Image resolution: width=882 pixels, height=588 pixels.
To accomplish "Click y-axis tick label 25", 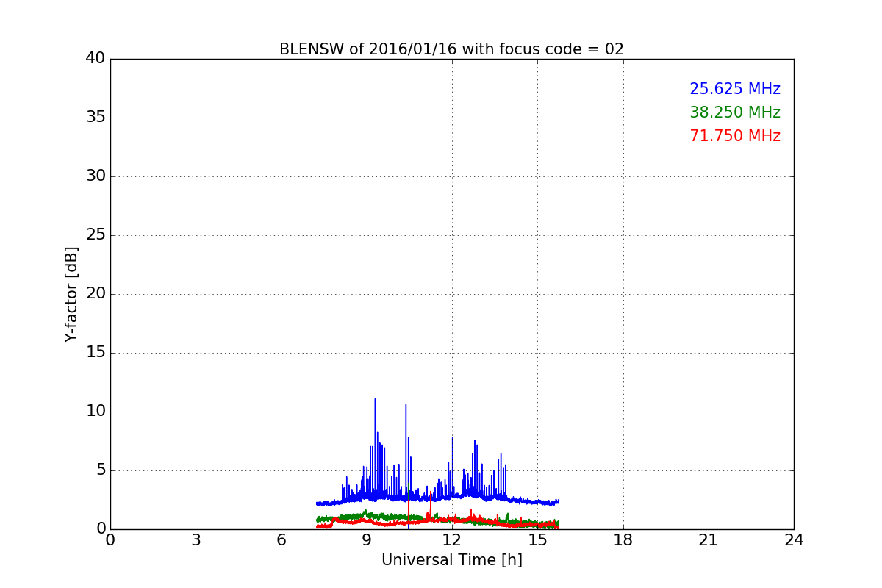I will [96, 235].
